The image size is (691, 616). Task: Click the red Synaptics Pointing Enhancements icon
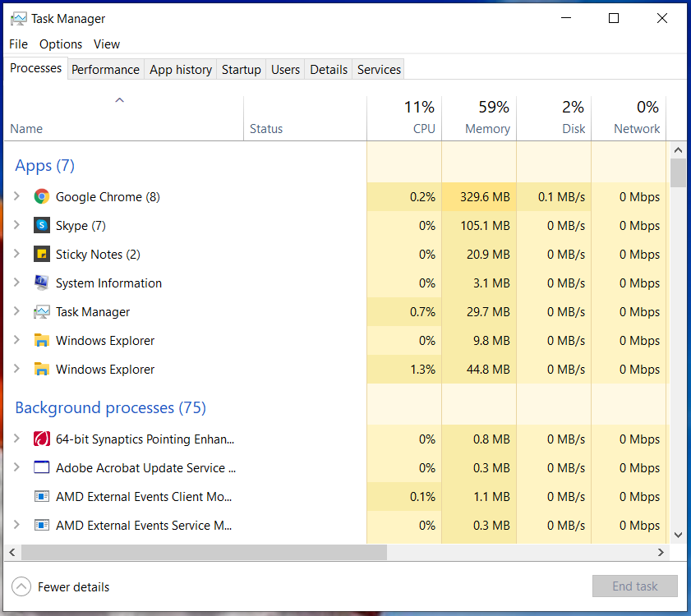[41, 439]
